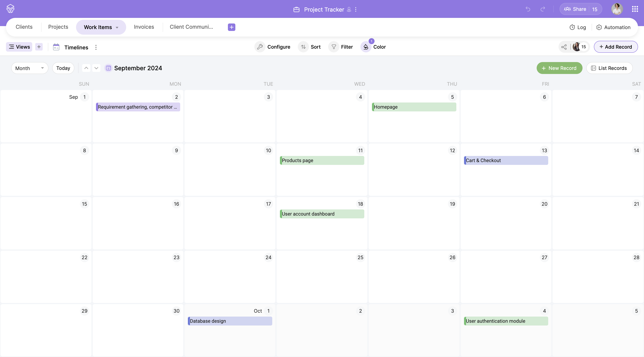The width and height of the screenshot is (644, 357).
Task: Add a new table with plus icon
Action: point(231,27)
